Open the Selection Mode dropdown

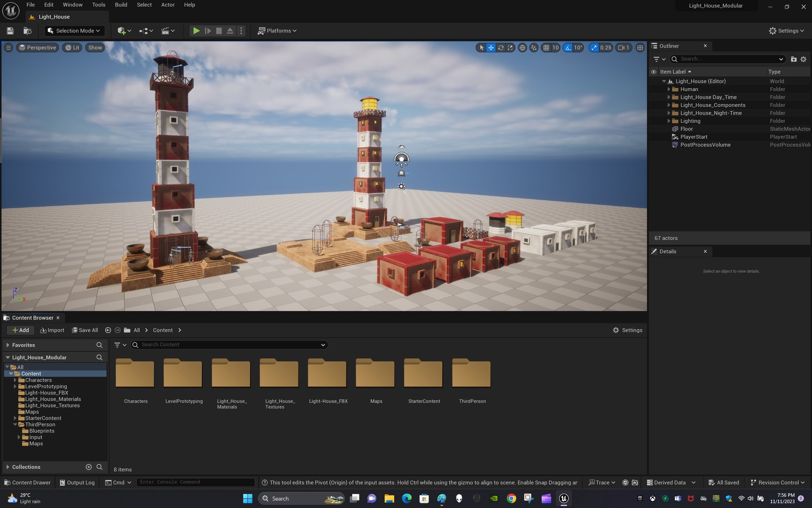click(x=74, y=31)
